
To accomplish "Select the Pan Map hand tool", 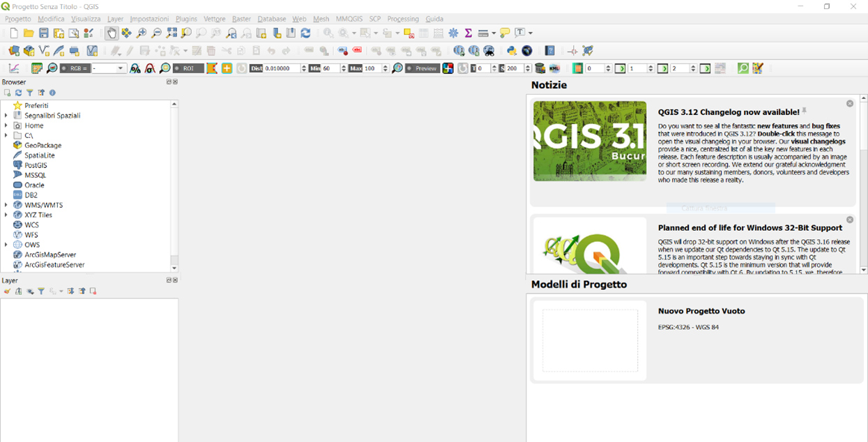I will pos(112,33).
